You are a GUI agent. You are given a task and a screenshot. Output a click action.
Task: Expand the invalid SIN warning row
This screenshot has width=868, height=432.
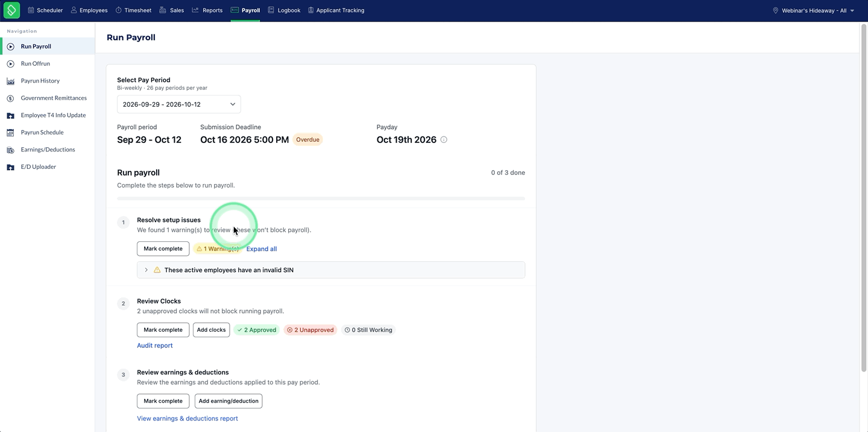click(331, 270)
